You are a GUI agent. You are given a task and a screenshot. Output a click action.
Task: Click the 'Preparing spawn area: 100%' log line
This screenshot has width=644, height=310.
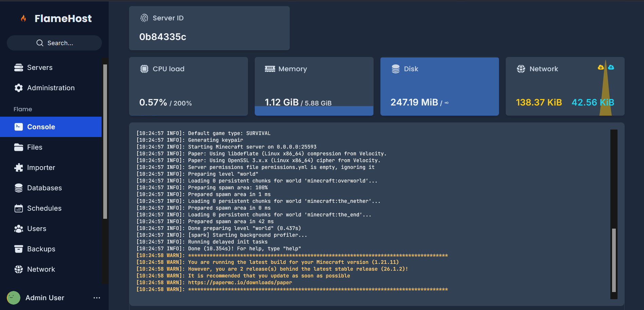point(202,188)
